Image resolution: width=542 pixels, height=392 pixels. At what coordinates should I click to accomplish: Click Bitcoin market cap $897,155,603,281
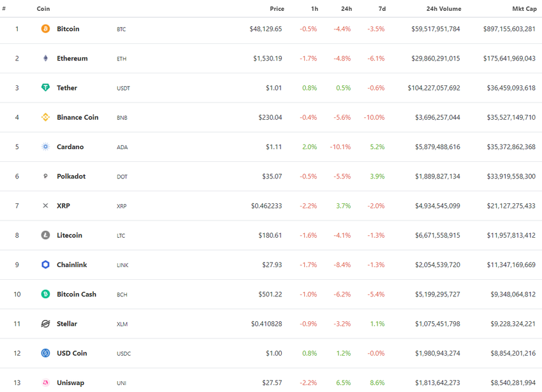509,29
